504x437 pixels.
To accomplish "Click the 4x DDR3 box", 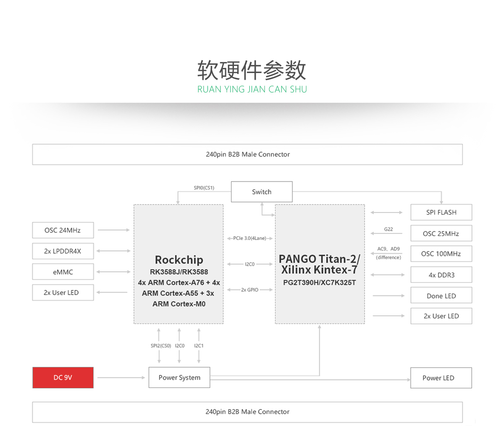I will click(x=441, y=275).
